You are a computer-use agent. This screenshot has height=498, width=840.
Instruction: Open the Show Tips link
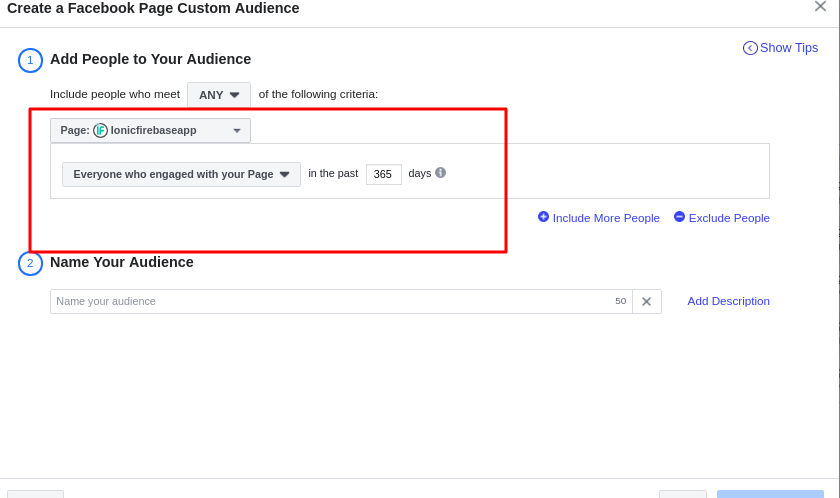(x=780, y=48)
